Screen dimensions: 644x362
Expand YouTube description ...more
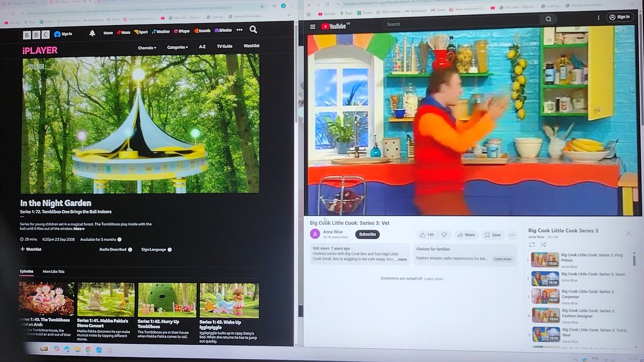click(401, 259)
